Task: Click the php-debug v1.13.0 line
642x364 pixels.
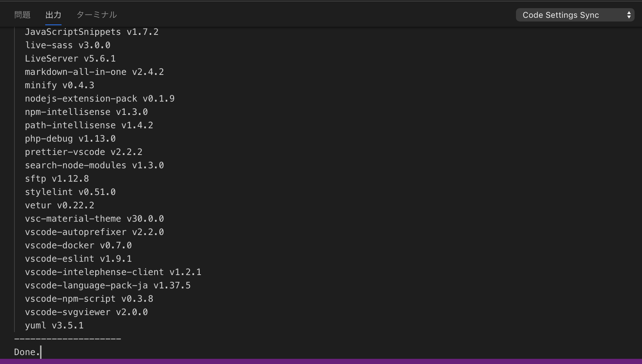Action: 70,139
